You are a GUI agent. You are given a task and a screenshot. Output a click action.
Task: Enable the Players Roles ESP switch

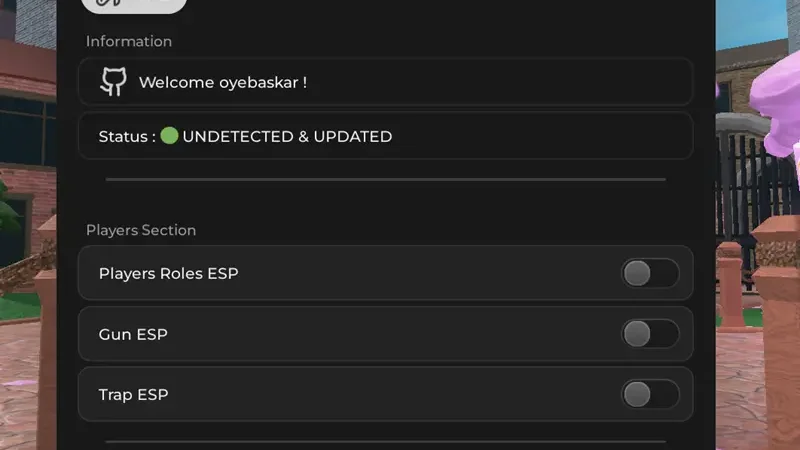(650, 273)
